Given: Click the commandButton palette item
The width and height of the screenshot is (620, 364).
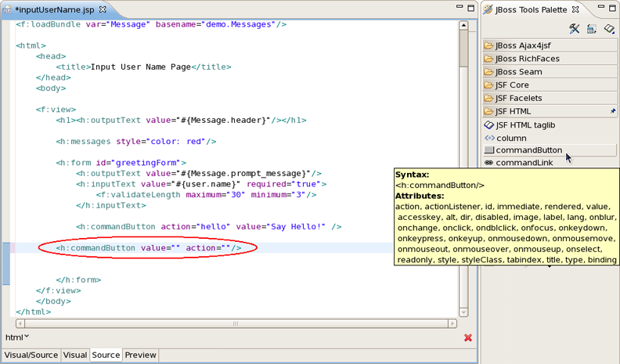Looking at the screenshot, I should point(528,150).
